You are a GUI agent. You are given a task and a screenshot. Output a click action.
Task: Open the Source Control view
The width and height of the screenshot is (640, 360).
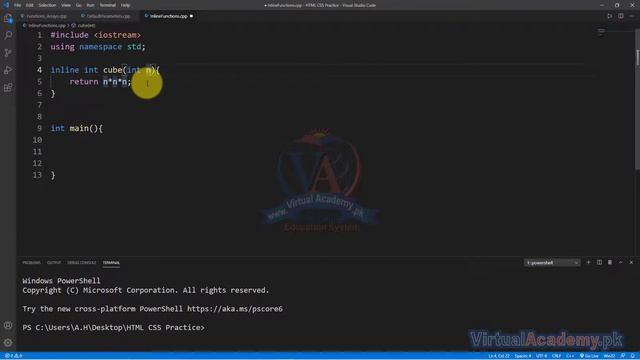8,53
